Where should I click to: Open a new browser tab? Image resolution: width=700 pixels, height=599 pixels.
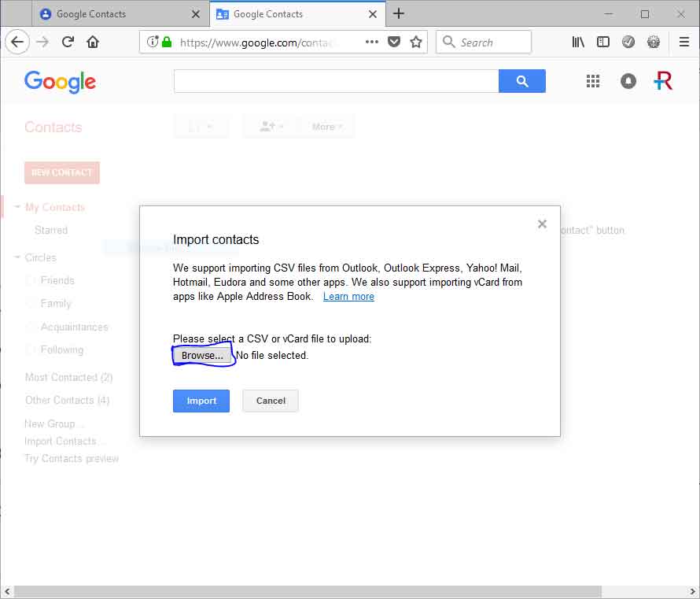pos(399,14)
